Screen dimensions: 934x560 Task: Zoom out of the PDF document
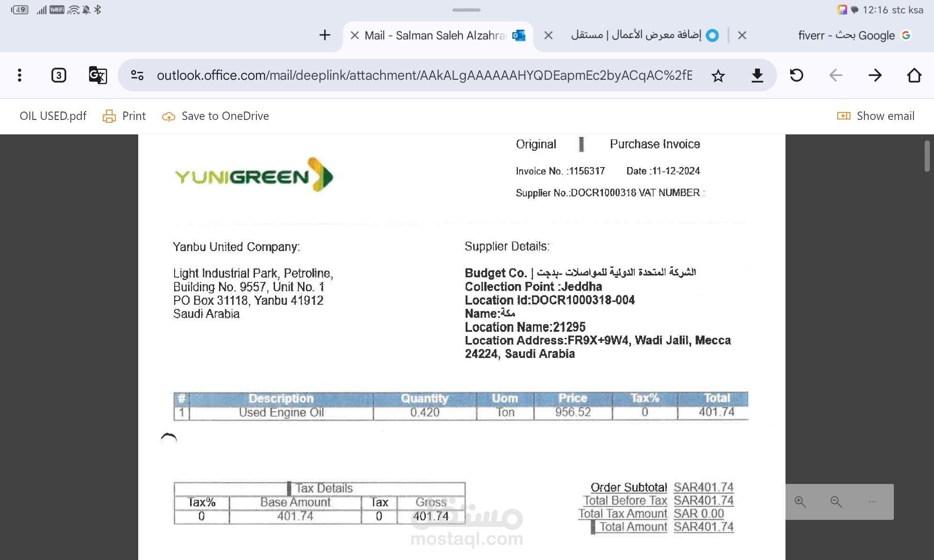[836, 502]
